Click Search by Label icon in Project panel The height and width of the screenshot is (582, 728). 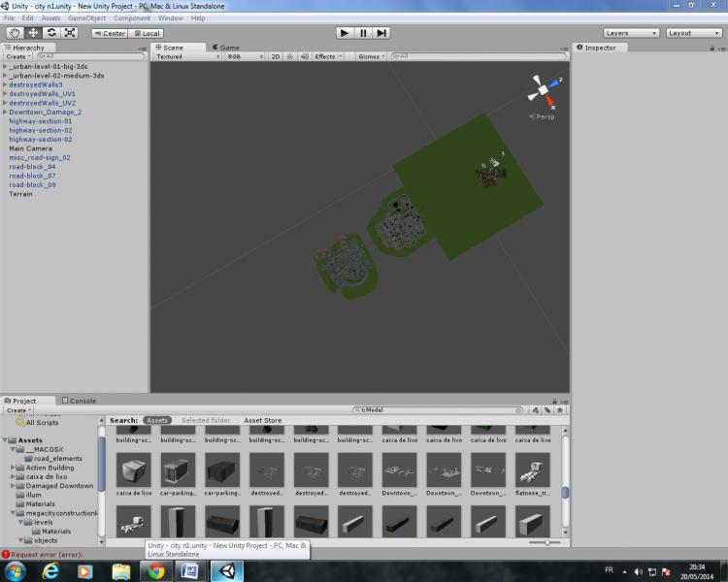pyautogui.click(x=547, y=410)
